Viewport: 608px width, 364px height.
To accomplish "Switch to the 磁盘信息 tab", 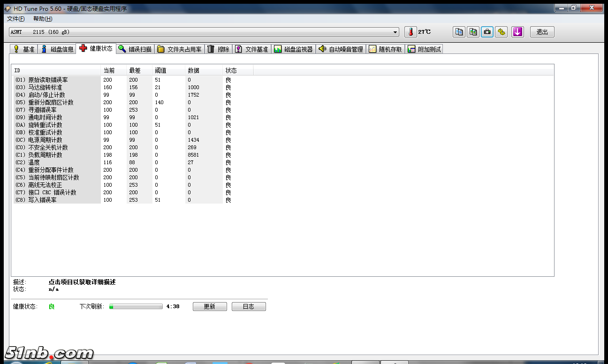I will click(57, 49).
